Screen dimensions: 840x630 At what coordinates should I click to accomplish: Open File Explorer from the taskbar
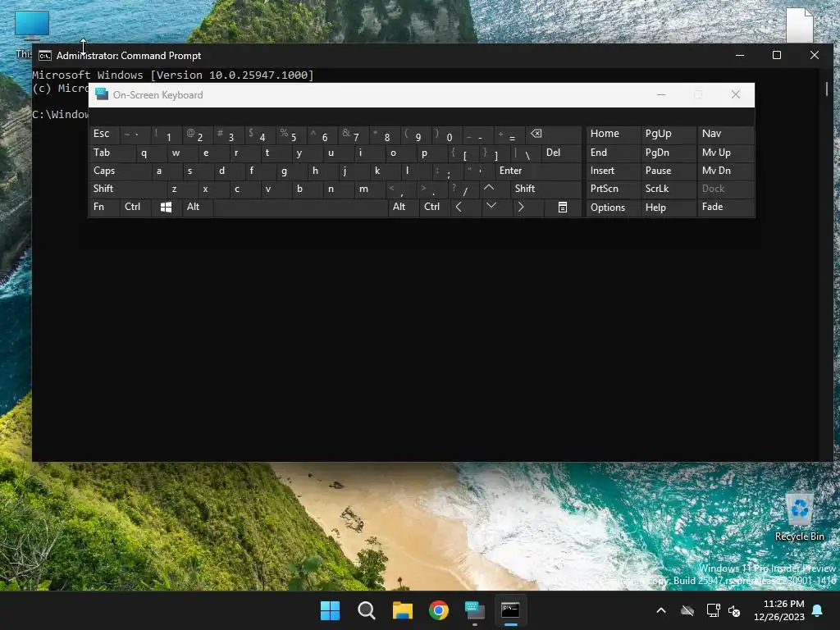(x=402, y=610)
